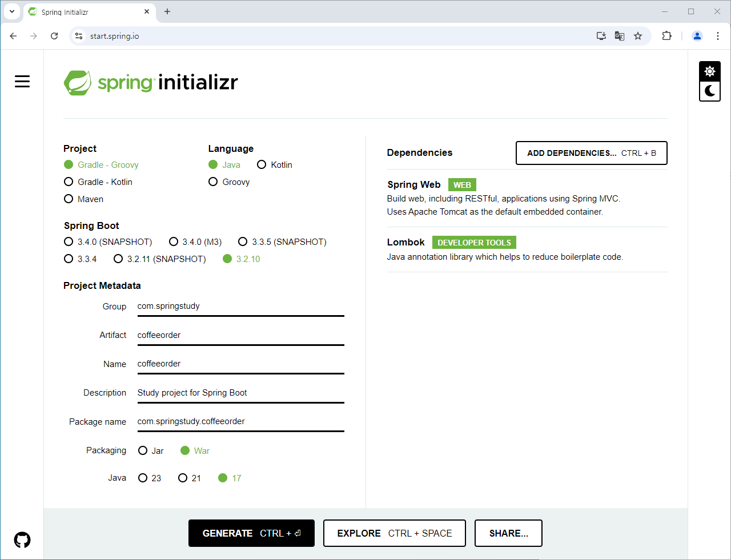Click the SHARE button
Image resolution: width=731 pixels, height=560 pixels.
(x=508, y=533)
